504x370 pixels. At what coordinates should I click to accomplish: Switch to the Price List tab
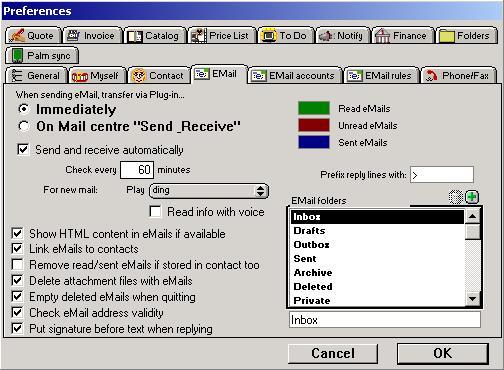222,36
